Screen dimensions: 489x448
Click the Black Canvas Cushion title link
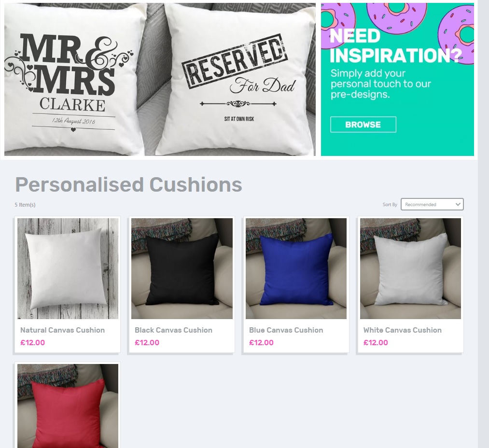(173, 330)
